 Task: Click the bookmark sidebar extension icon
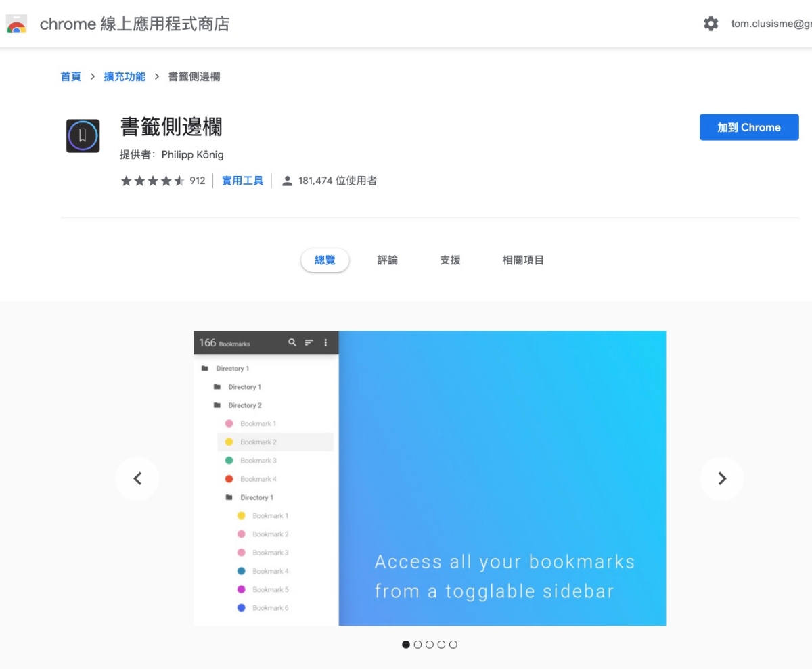coord(83,136)
